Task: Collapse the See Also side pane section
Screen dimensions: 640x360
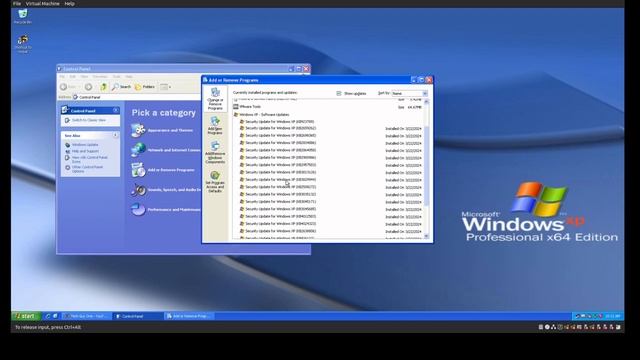Action: 116,135
